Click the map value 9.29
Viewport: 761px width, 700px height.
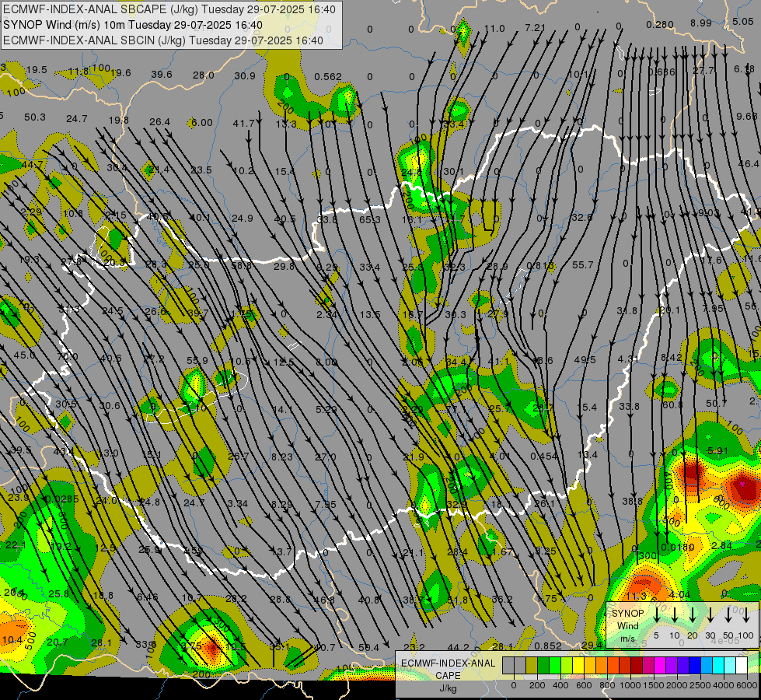[x=327, y=267]
